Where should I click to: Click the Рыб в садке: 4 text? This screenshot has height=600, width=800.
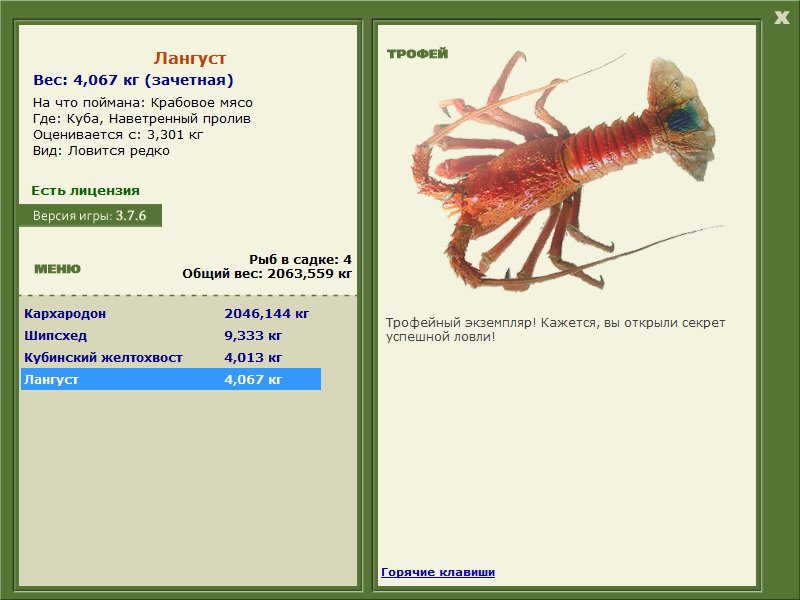click(301, 259)
